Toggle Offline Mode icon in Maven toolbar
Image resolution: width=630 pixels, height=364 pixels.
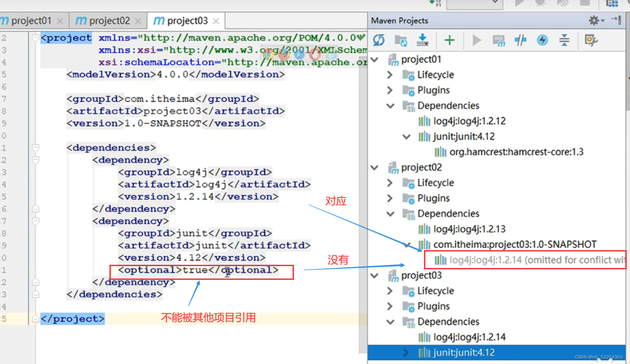coord(521,40)
